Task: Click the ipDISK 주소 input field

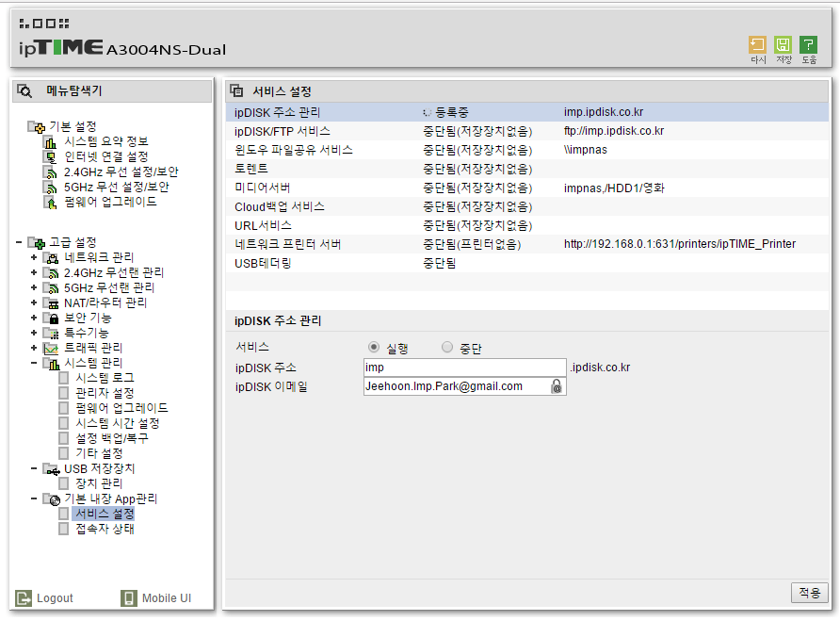Action: coord(464,368)
